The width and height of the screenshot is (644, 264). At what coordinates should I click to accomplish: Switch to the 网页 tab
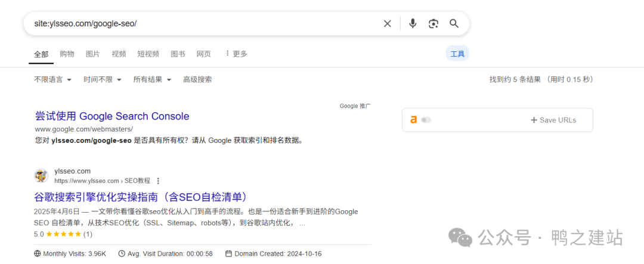pyautogui.click(x=204, y=54)
